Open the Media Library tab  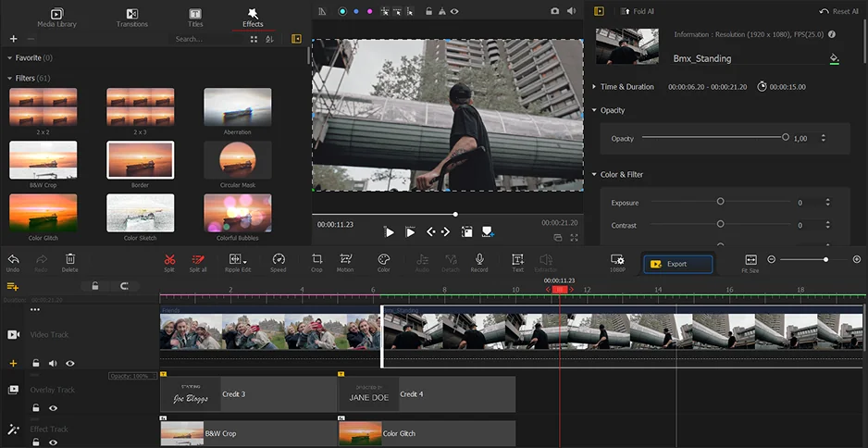pyautogui.click(x=57, y=18)
